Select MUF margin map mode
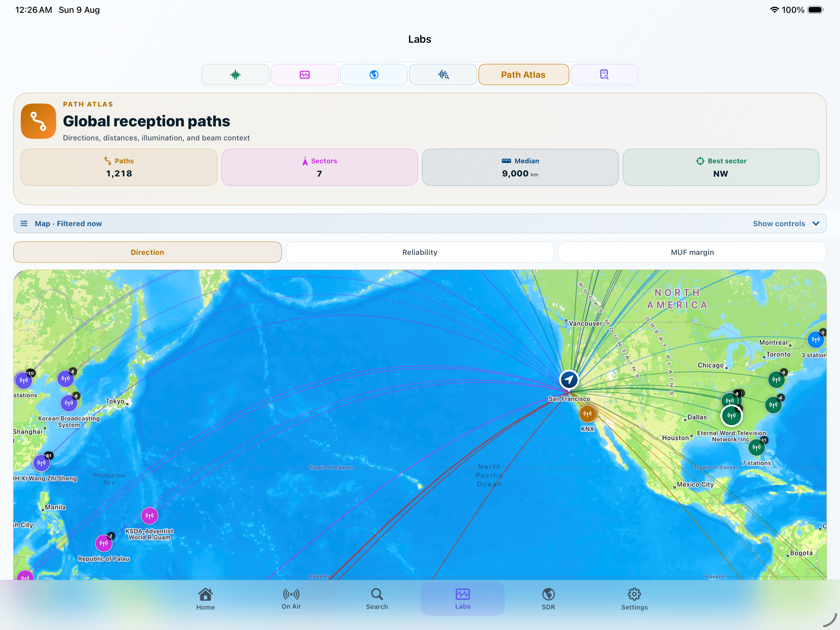The width and height of the screenshot is (840, 630). 692,252
